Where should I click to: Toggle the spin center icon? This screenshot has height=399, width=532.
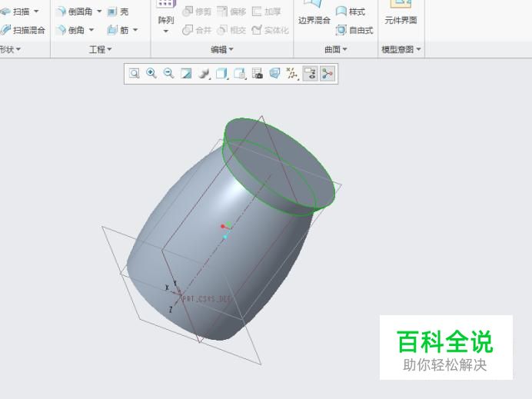(328, 73)
